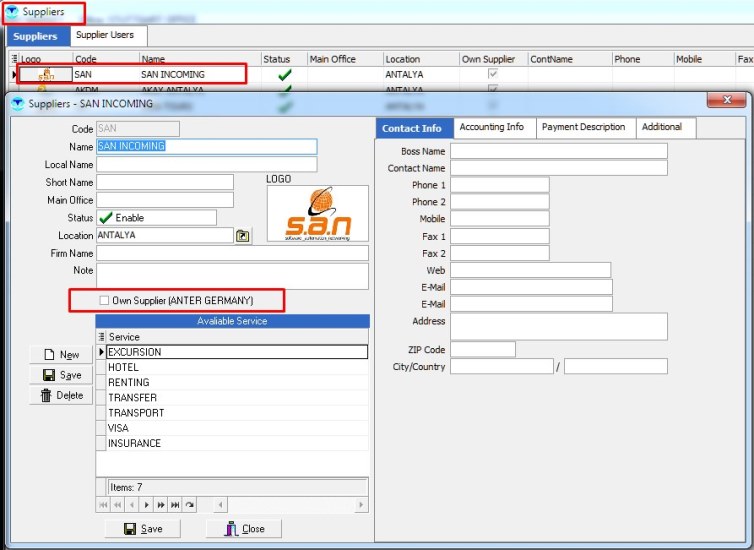Click the SAN logo icon in supplier row

pyautogui.click(x=46, y=75)
